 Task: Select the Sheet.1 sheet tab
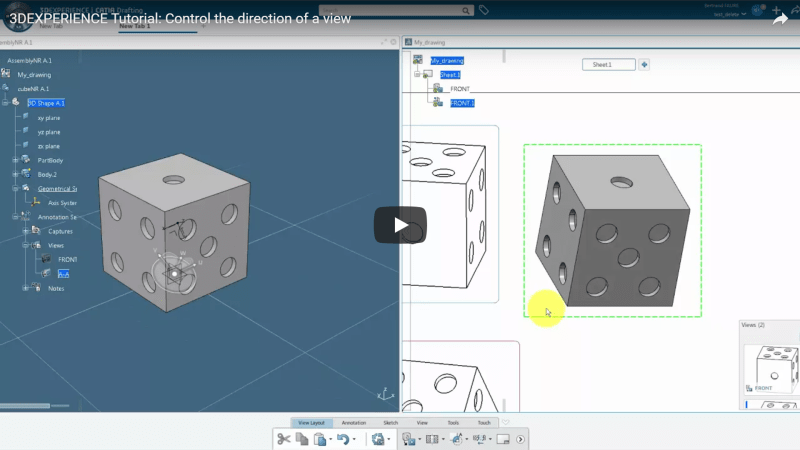point(609,65)
